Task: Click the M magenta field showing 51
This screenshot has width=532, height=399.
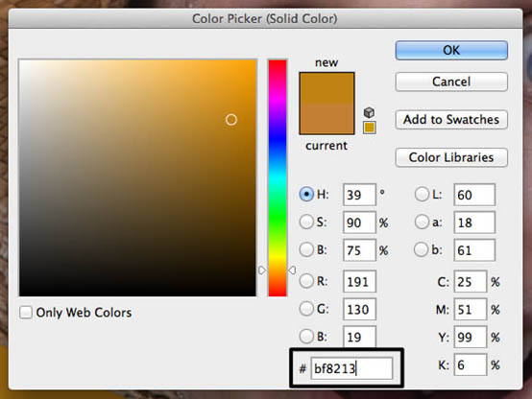Action: click(x=471, y=309)
